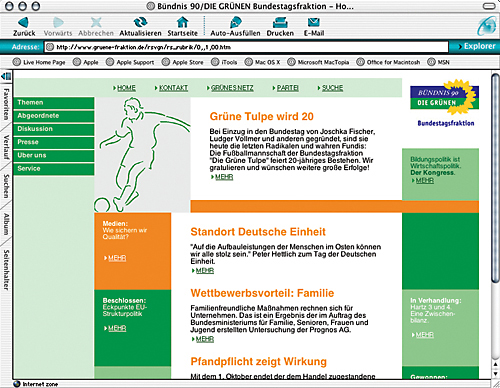Image resolution: width=500 pixels, height=388 pixels.
Task: Click the Aktualisieren refresh icon
Action: click(x=140, y=22)
